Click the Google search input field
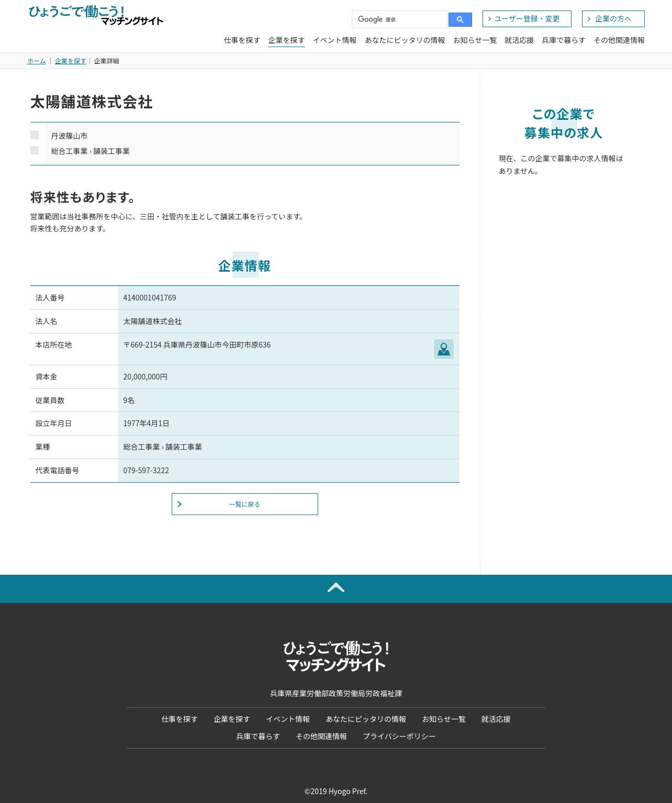Screen dimensions: 672x803 pyautogui.click(x=399, y=19)
